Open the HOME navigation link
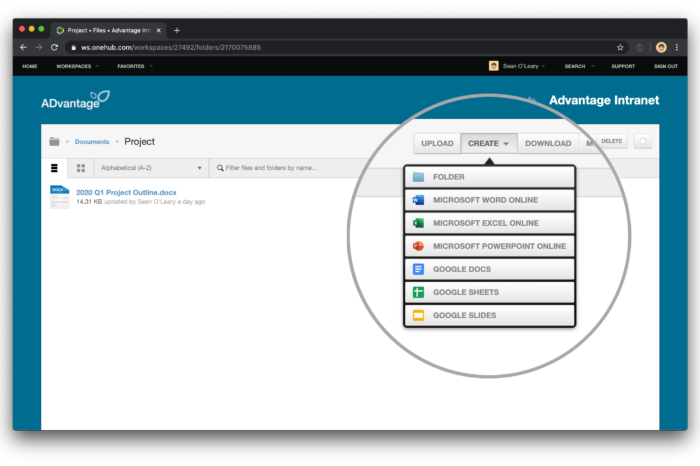Viewport: 700px width, 466px height. (x=30, y=66)
